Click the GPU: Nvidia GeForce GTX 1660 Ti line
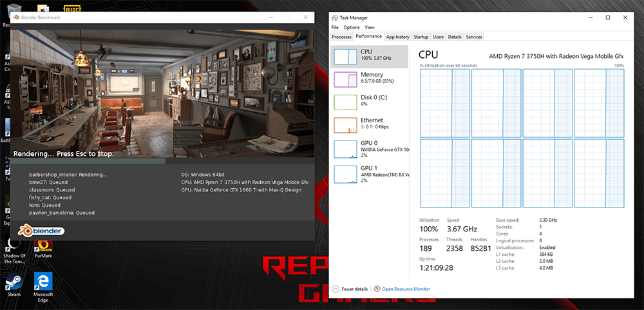Image resolution: width=644 pixels, height=310 pixels. tap(241, 190)
